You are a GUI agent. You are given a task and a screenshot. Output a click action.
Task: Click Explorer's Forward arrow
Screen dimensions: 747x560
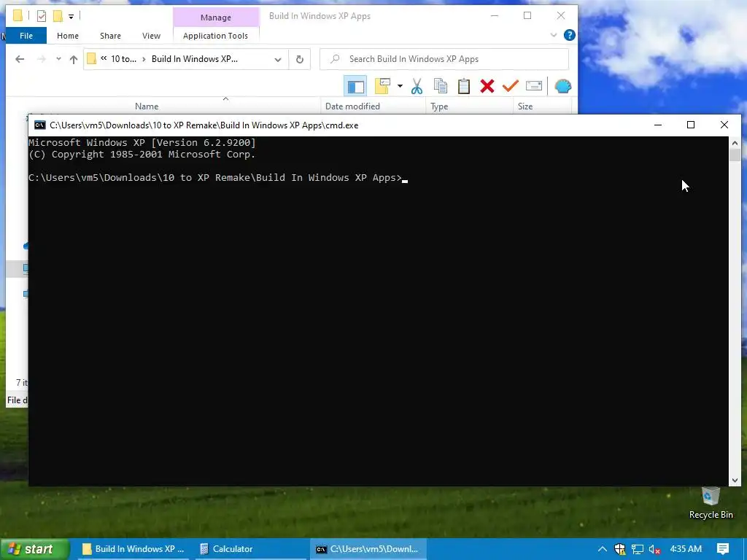(42, 59)
